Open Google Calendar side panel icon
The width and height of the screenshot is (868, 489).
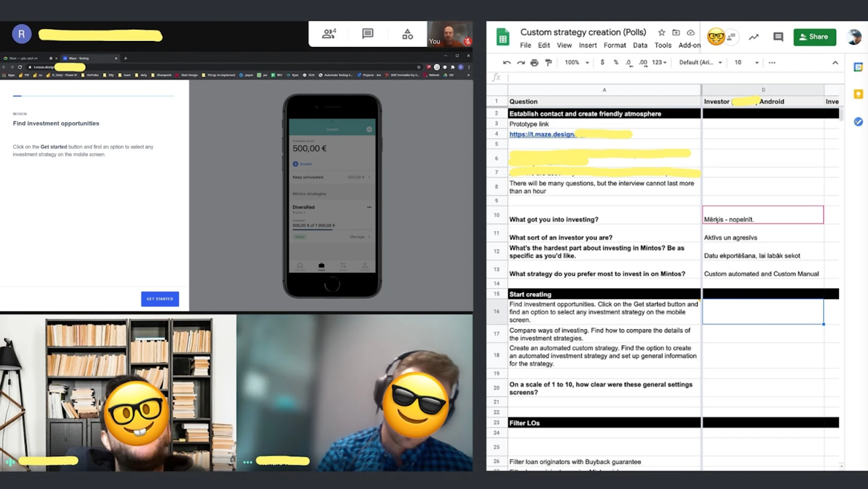click(x=858, y=67)
